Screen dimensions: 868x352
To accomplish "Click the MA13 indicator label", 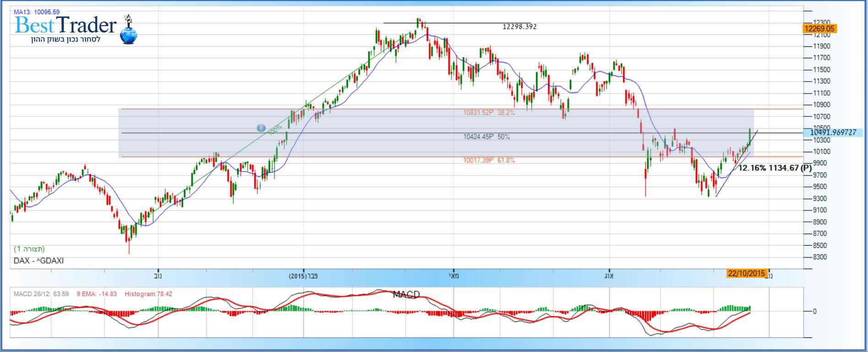I will pyautogui.click(x=37, y=12).
